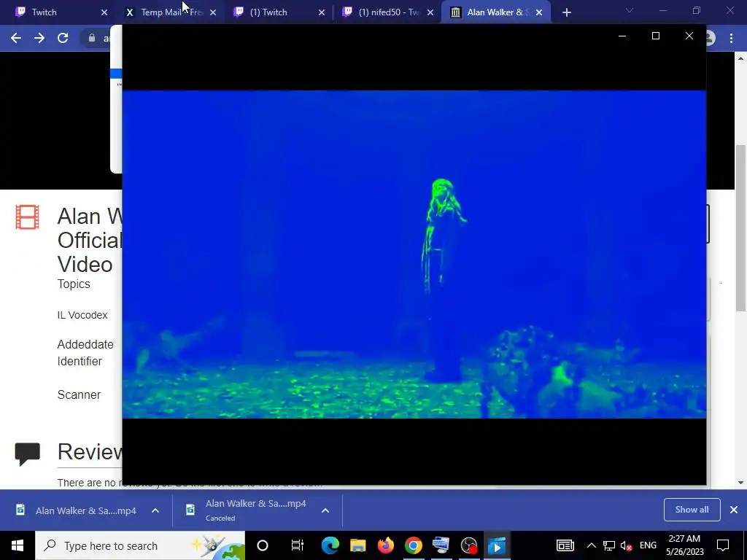Switch to the Temp Mail tab
The height and width of the screenshot is (560, 747).
tap(171, 12)
